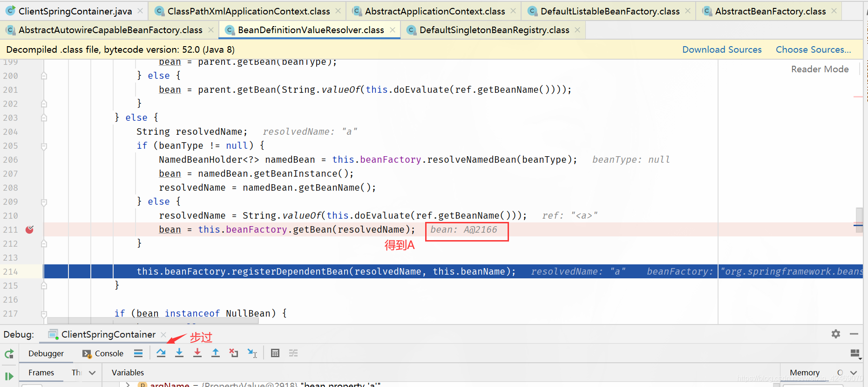Switch to the AbstractBeanFactory.class tab
Viewport: 868px width, 387px height.
(x=770, y=11)
